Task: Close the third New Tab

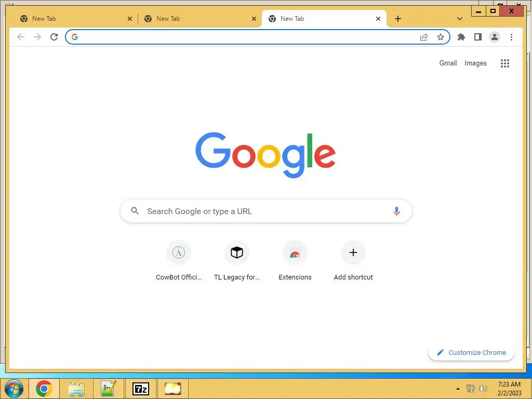Action: [378, 19]
